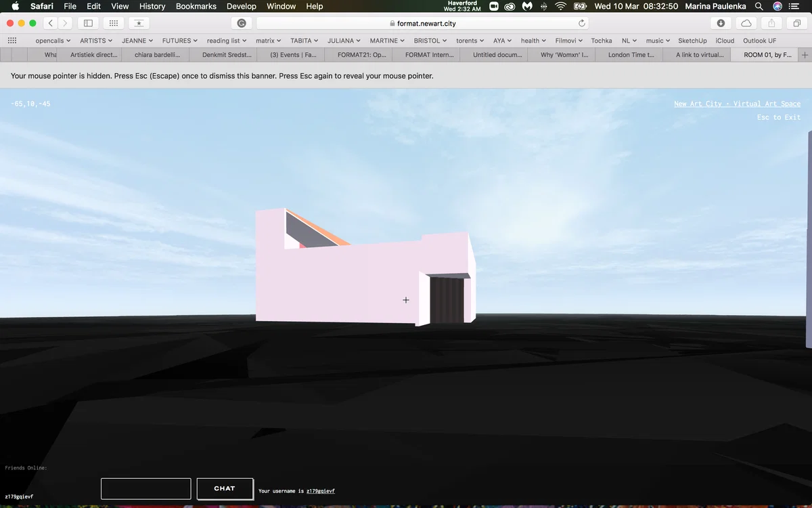Expand the opencalls bookmarks folder
812x508 pixels.
[53, 41]
